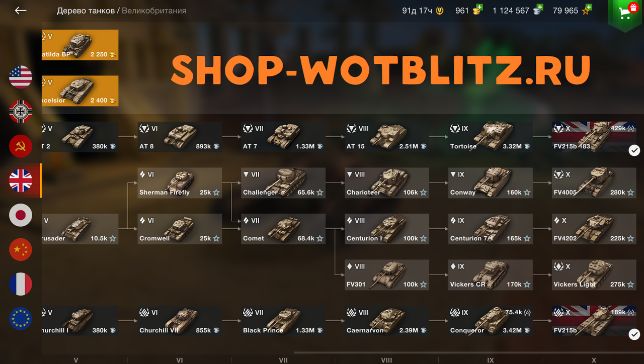The height and width of the screenshot is (364, 644).
Task: Select the Germany nation flag
Action: coord(21,112)
